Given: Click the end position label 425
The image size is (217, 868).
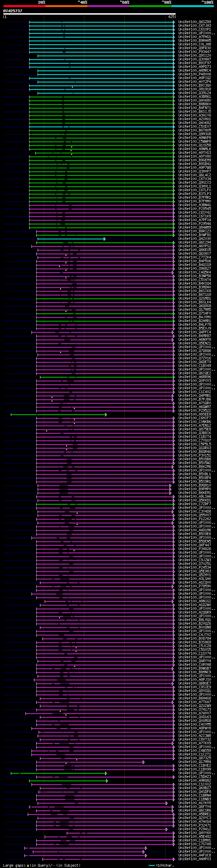Looking at the screenshot, I should pyautogui.click(x=171, y=17).
